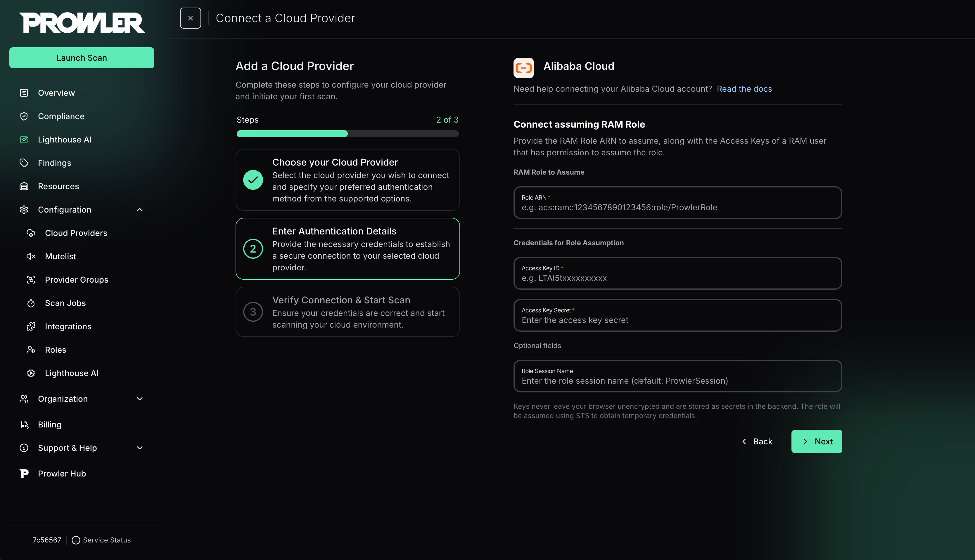Click the Steps progress bar

click(348, 134)
